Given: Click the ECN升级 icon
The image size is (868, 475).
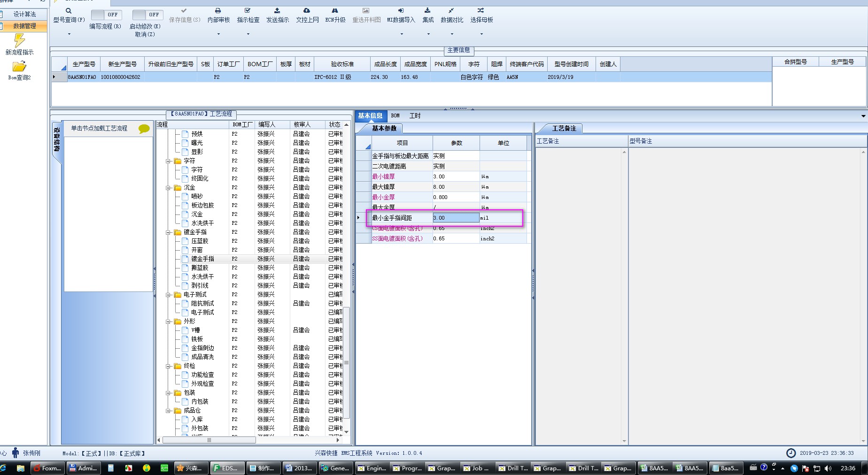Looking at the screenshot, I should click(335, 10).
